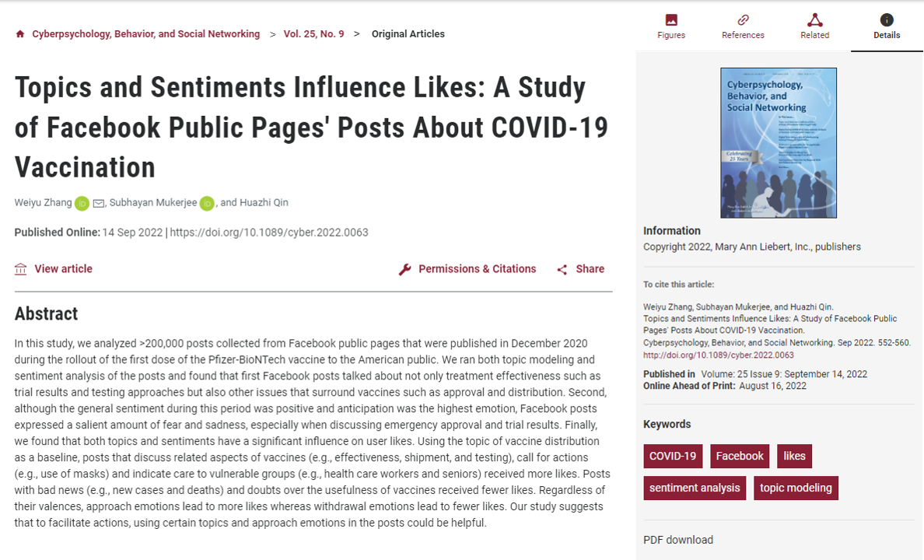Click the institution icon beside View article
This screenshot has height=560, width=924.
tap(21, 269)
